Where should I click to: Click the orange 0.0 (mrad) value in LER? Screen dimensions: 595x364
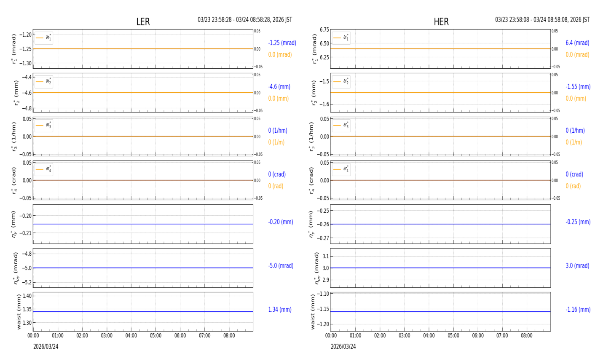(280, 55)
